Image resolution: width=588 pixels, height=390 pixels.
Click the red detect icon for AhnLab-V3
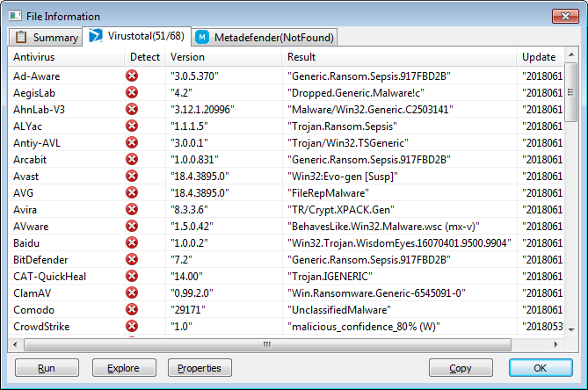click(132, 109)
